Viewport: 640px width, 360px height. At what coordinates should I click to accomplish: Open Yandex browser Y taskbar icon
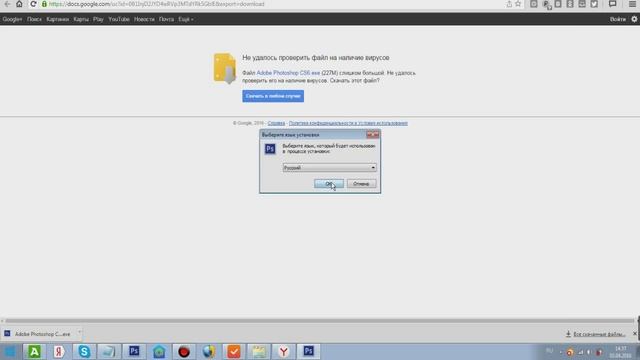(x=284, y=351)
